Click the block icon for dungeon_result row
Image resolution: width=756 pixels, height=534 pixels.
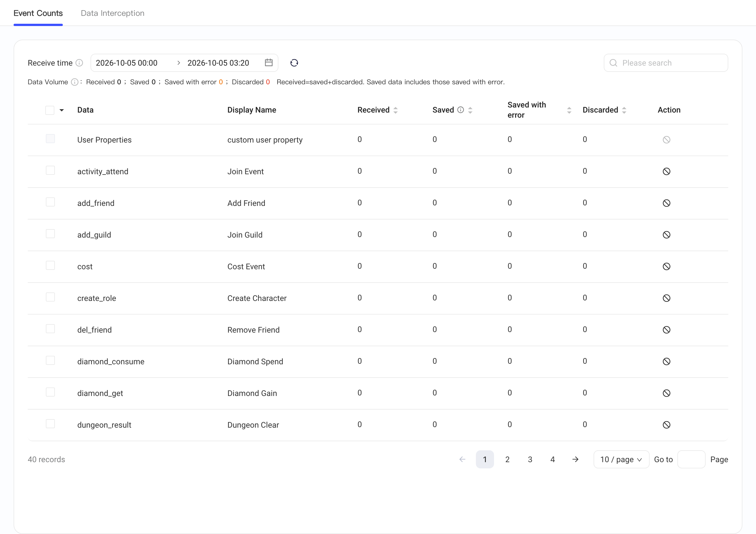click(666, 425)
